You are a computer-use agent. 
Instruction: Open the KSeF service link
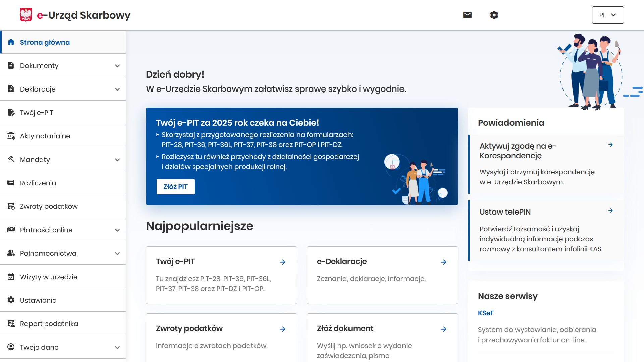pos(486,313)
